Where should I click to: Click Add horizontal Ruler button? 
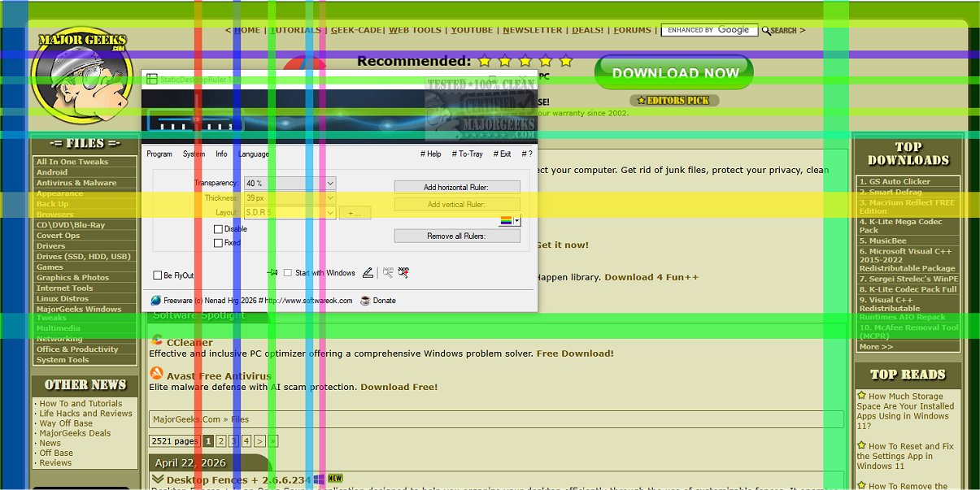point(457,187)
